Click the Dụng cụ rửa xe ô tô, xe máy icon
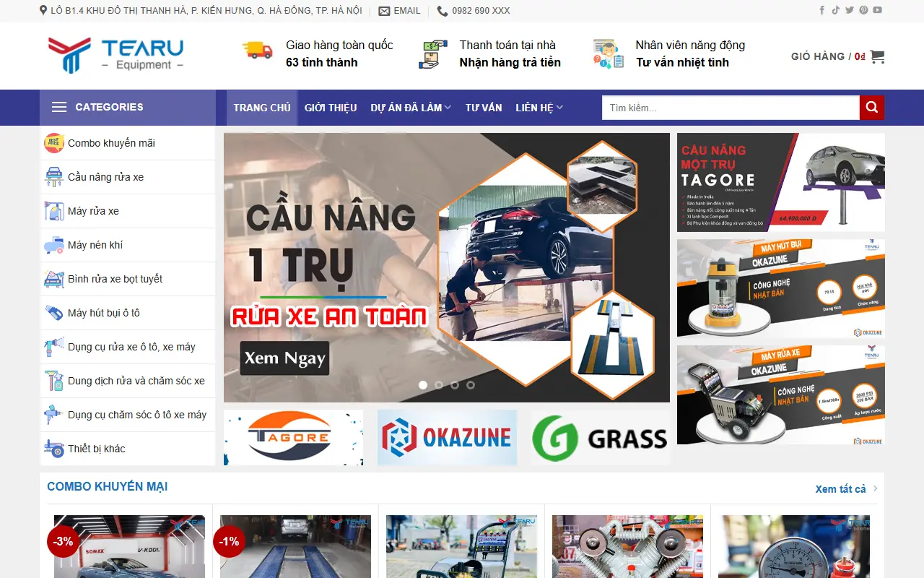The image size is (924, 578). point(54,347)
